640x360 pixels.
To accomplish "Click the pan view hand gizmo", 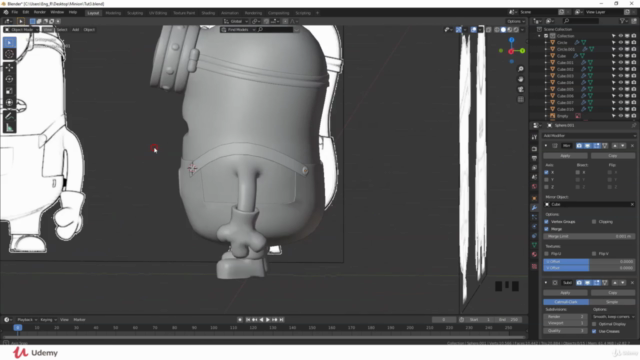I will pos(521,79).
